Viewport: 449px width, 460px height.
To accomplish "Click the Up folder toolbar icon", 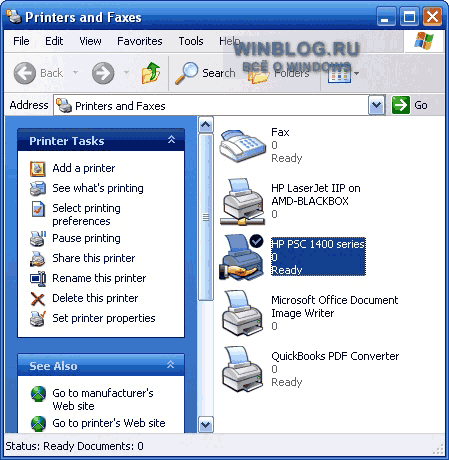I will point(151,73).
